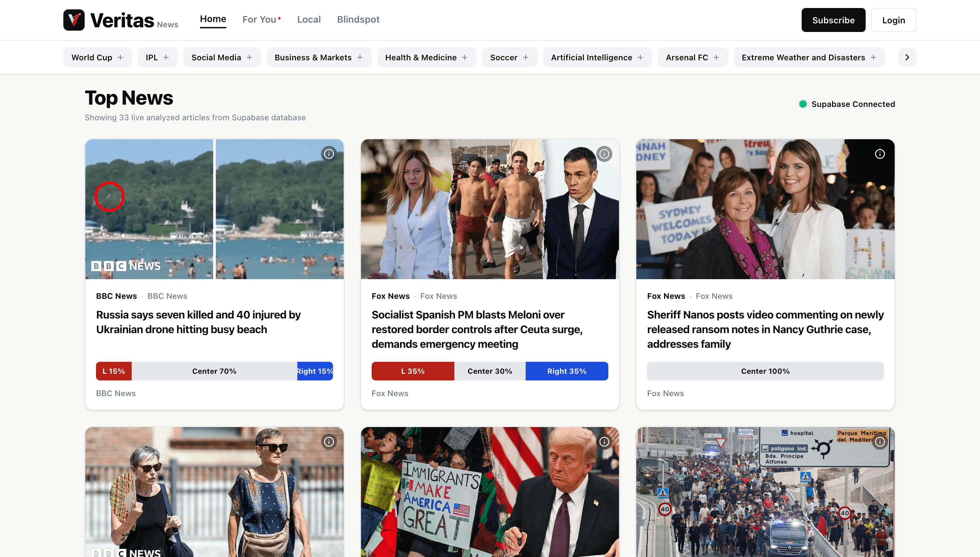Screen dimensions: 980x557
Task: Open Ceuta crowd on road thumbnail
Action: pyautogui.click(x=765, y=492)
